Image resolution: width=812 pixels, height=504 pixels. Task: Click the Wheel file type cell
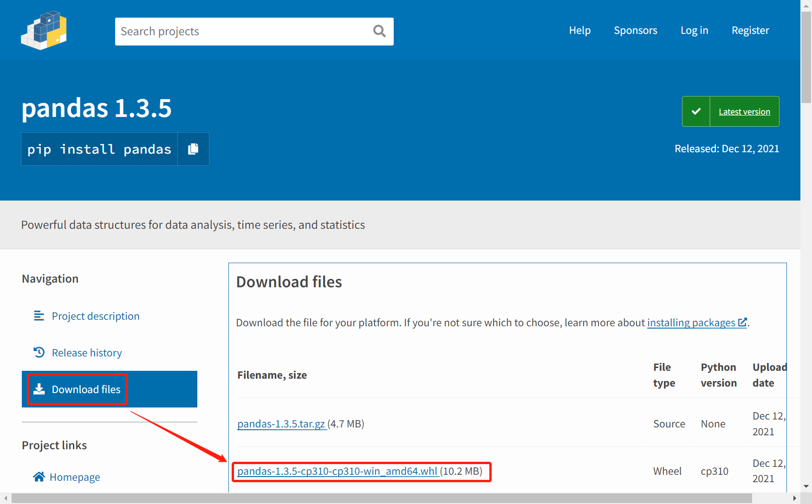pyautogui.click(x=667, y=471)
